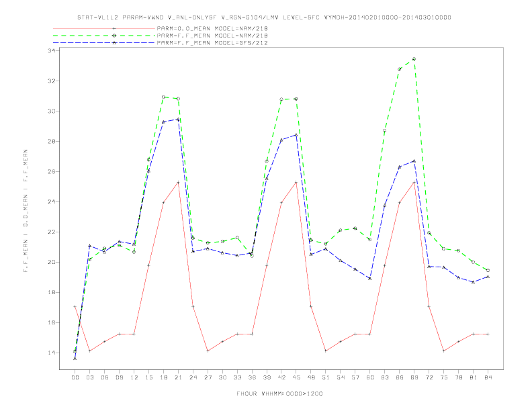
Task: Click the highest green circle marker at hour 69
Action: pyautogui.click(x=414, y=59)
